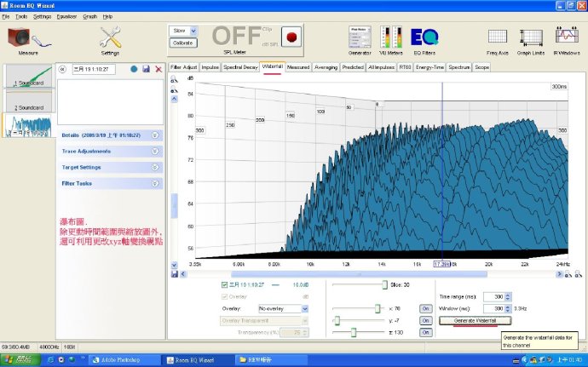The height and width of the screenshot is (367, 588).
Task: Click the Slice slider handle
Action: point(385,285)
